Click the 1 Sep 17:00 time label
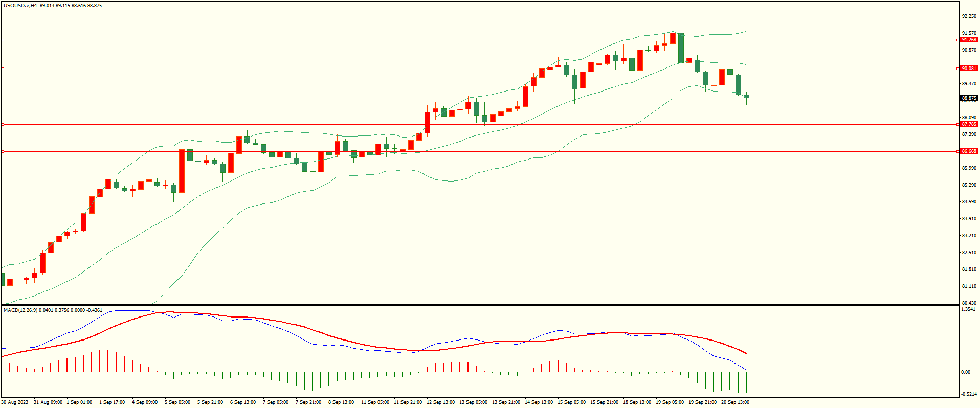Image resolution: width=980 pixels, height=408 pixels. point(112,402)
